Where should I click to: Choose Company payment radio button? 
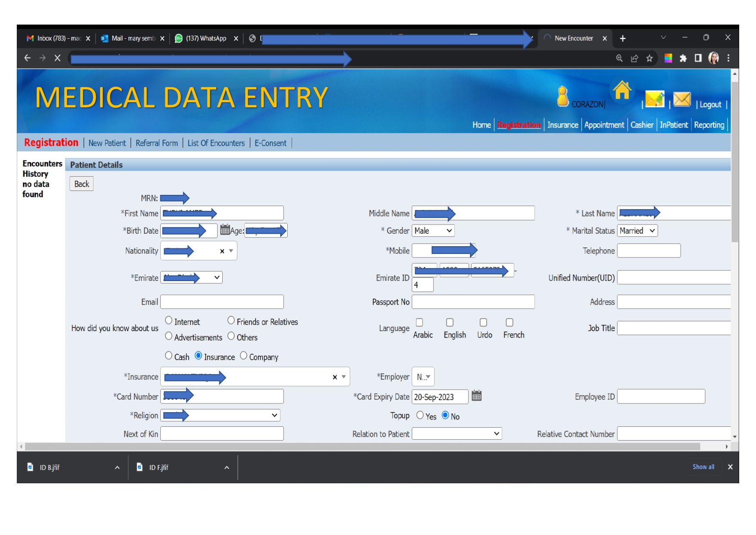(244, 355)
